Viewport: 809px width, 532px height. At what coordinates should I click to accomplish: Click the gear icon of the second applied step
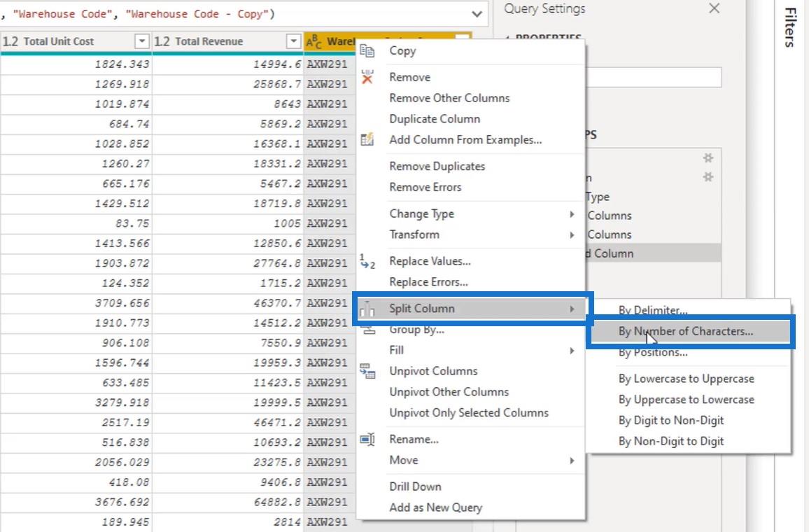pos(708,177)
